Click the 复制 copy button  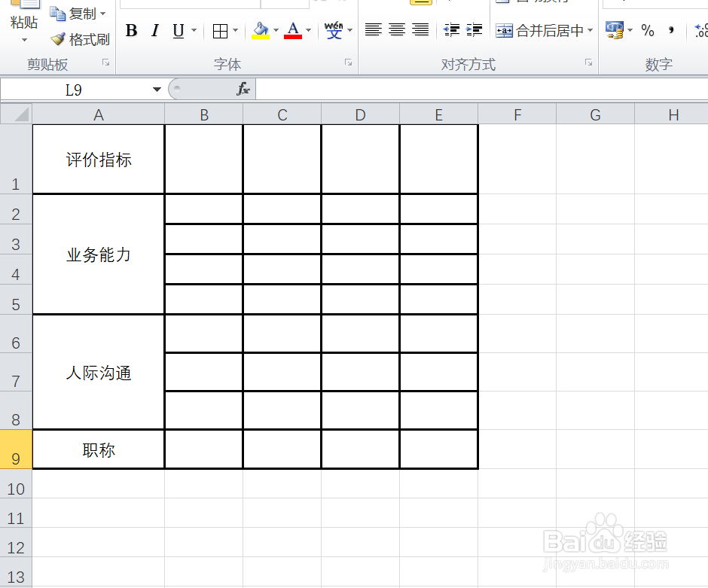click(72, 14)
